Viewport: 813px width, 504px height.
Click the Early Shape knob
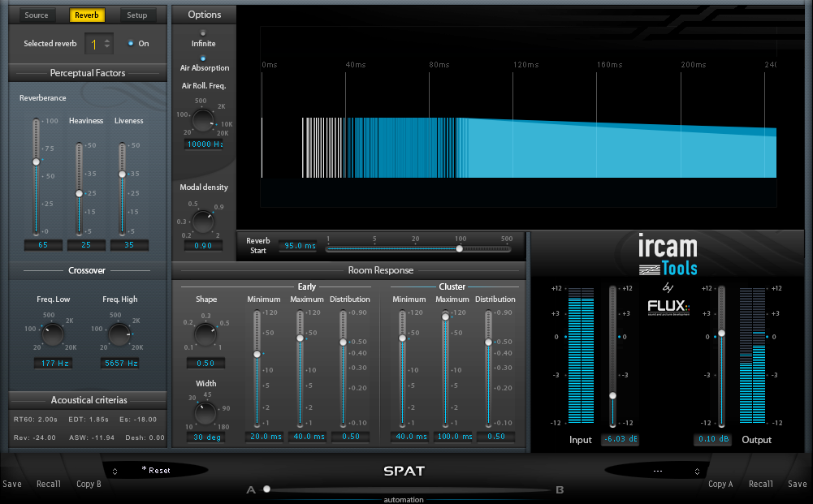pyautogui.click(x=205, y=334)
